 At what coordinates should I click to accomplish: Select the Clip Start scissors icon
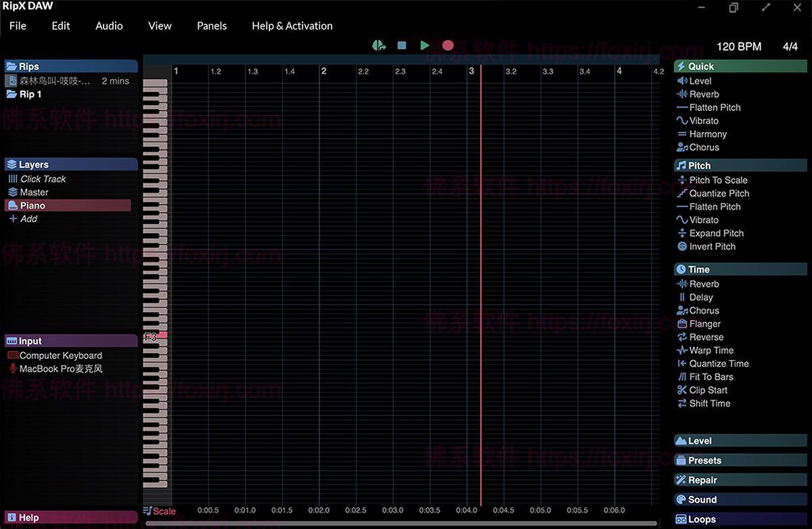tap(682, 390)
